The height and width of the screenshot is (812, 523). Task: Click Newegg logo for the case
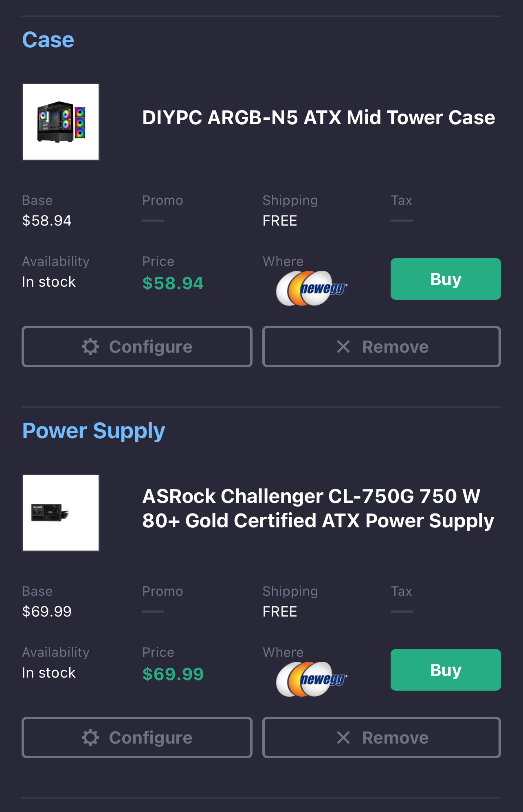click(x=312, y=288)
